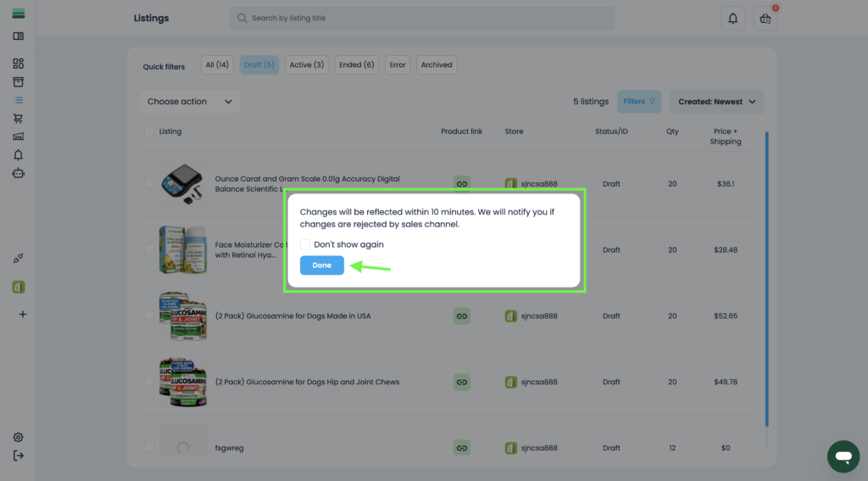Open the Filters panel
868x481 pixels.
[x=639, y=102]
